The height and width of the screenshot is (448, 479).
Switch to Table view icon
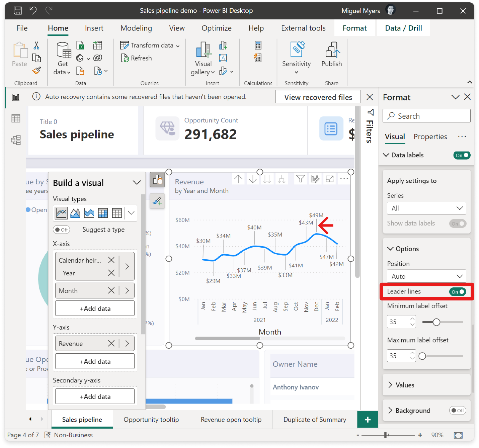(x=16, y=118)
